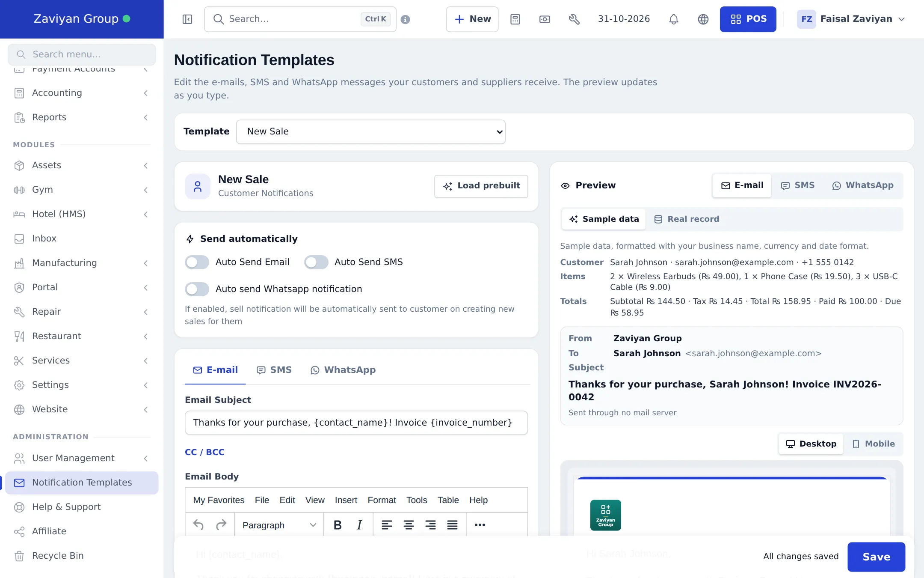The width and height of the screenshot is (924, 578).
Task: Align text right in the editor
Action: point(430,525)
